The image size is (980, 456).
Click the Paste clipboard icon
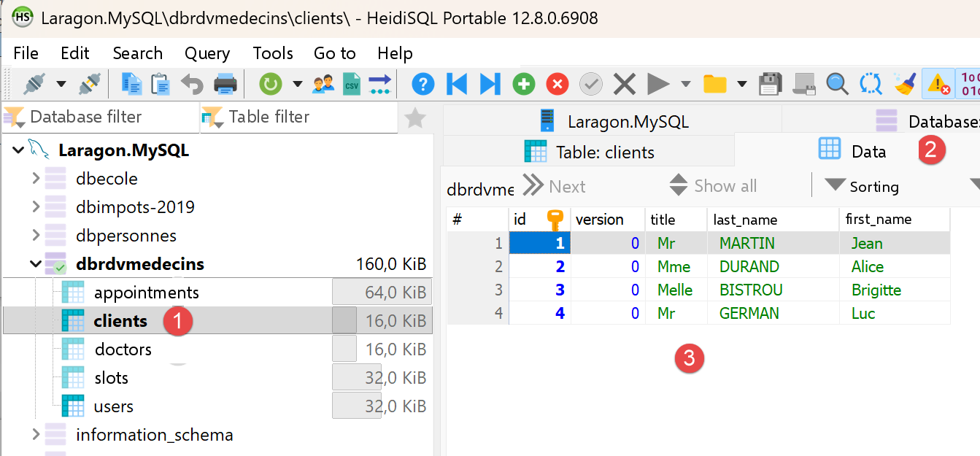coord(160,84)
